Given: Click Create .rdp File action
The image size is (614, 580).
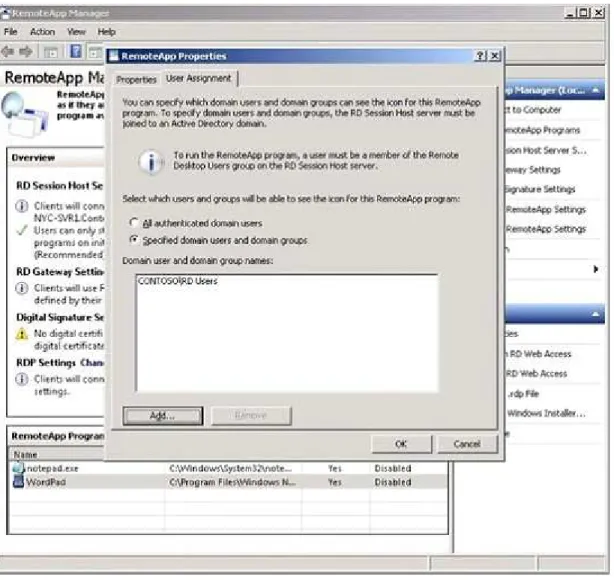Looking at the screenshot, I should 523,394.
